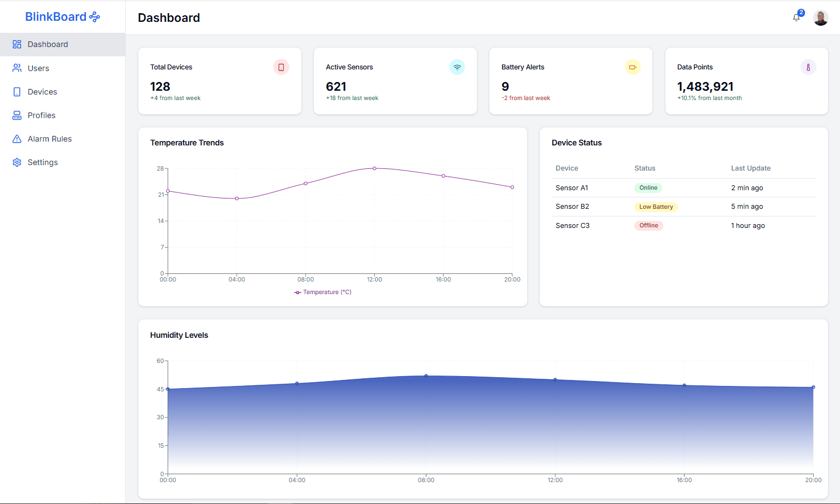Click the Status column header

[645, 168]
